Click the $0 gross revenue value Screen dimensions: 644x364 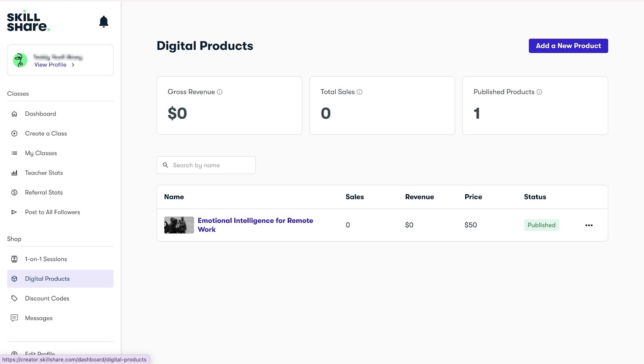[178, 113]
